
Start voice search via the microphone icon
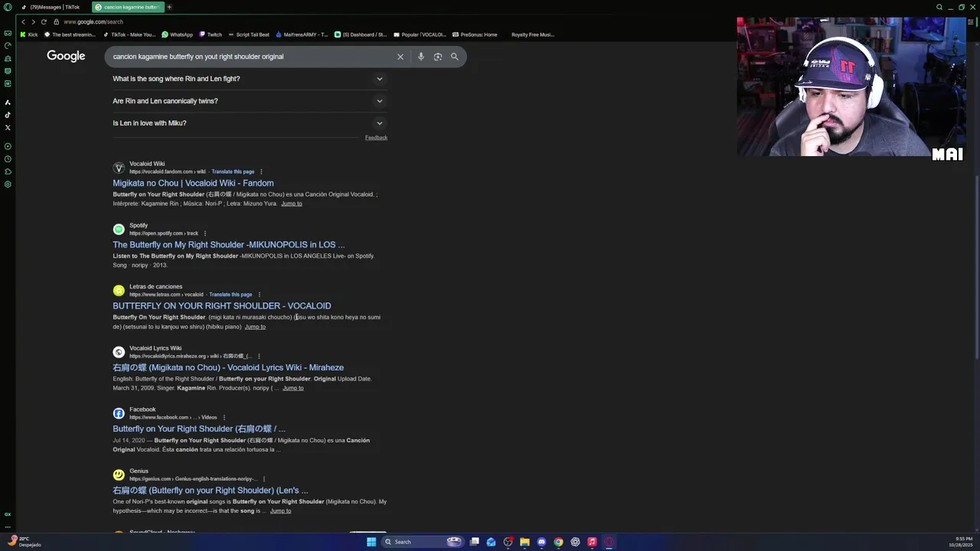click(x=420, y=57)
